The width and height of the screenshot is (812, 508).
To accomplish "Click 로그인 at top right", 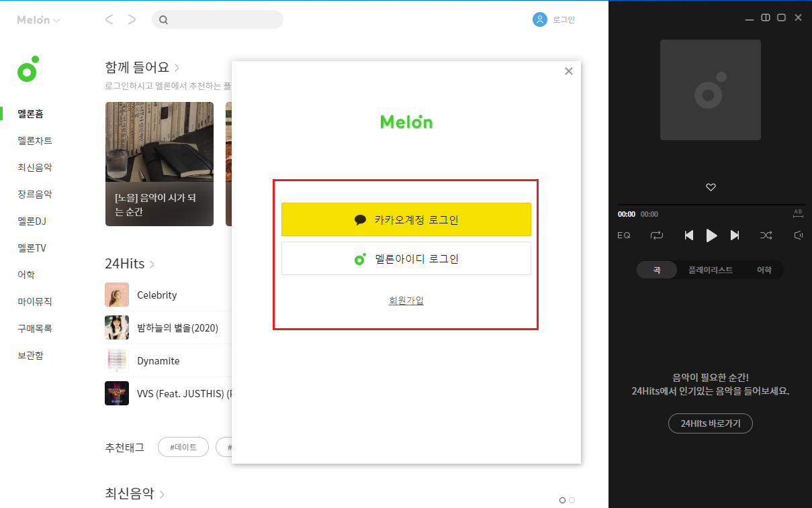I will [563, 20].
